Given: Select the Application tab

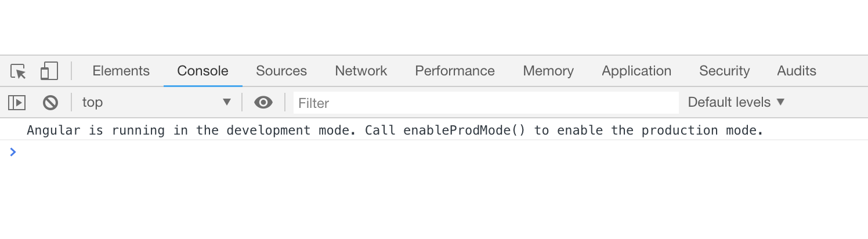Looking at the screenshot, I should 636,71.
